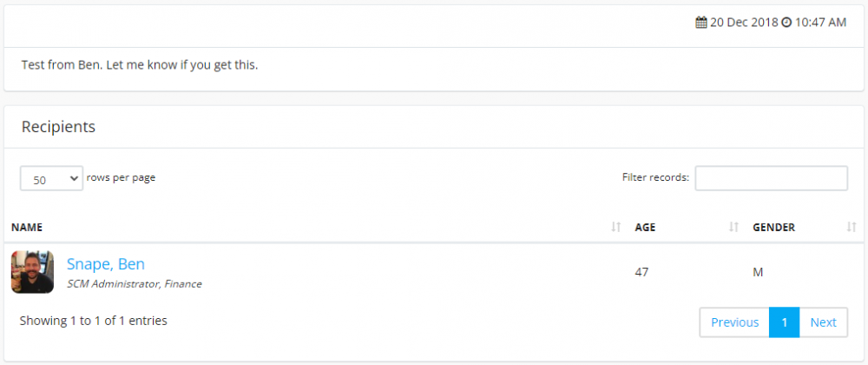Screen dimensions: 868x365
Task: Sort the table by AGE header
Action: 645,228
